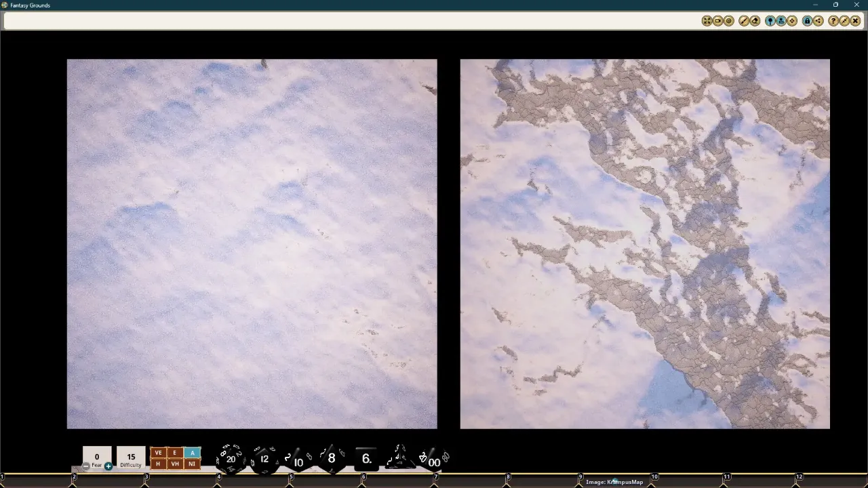Decrease Fear with the minus button
Image resolution: width=868 pixels, height=488 pixels.
(86, 466)
